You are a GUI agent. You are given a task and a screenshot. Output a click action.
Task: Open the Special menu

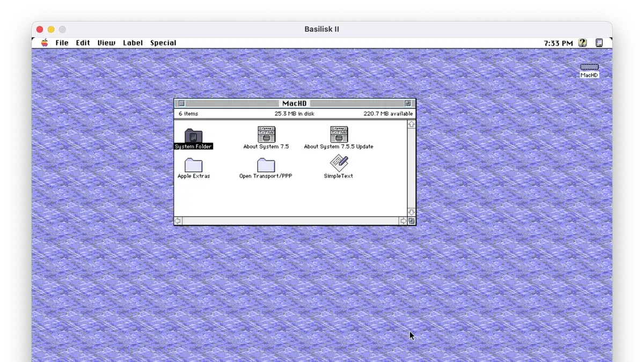coord(163,43)
